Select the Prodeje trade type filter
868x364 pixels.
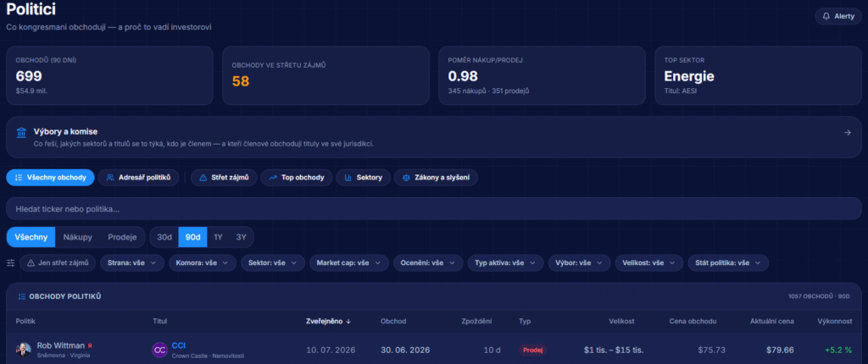pos(122,237)
